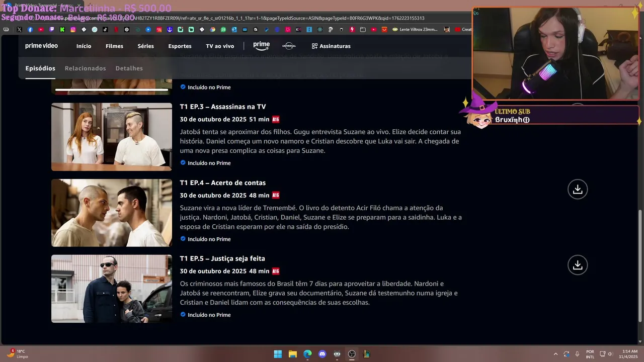Open the Twitch bookmark
Screen dimensions: 644x362
pyautogui.click(x=51, y=30)
